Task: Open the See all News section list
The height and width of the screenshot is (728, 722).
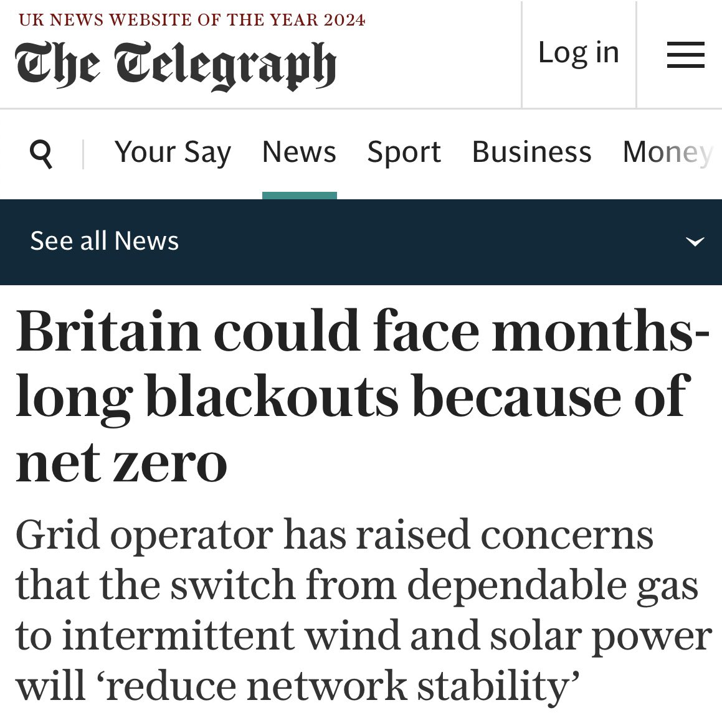Action: (104, 242)
